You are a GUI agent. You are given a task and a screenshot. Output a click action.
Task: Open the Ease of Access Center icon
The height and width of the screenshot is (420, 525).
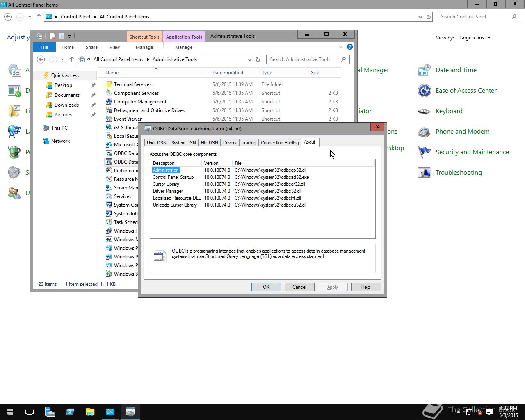pyautogui.click(x=424, y=91)
